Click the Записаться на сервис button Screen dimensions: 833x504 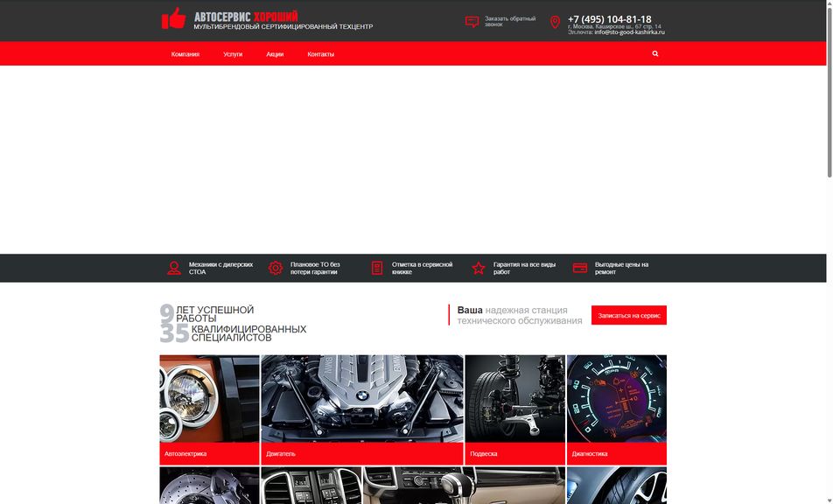tap(629, 316)
